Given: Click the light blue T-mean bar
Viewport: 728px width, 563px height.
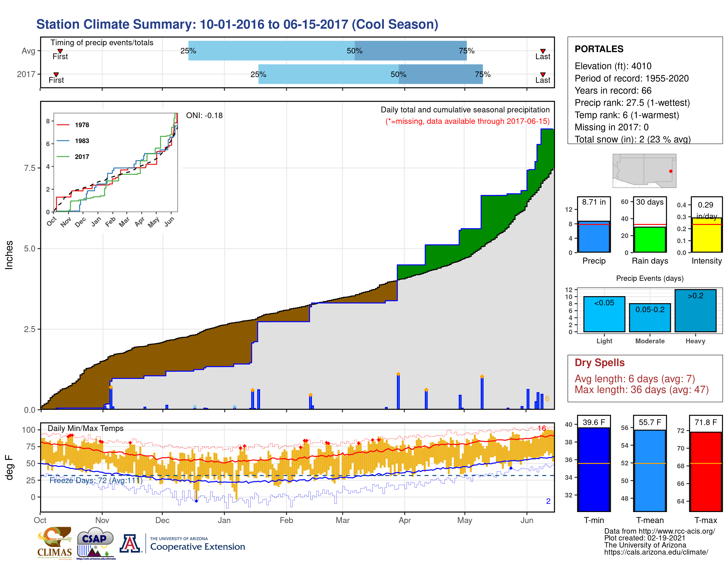Looking at the screenshot, I should coord(650,471).
